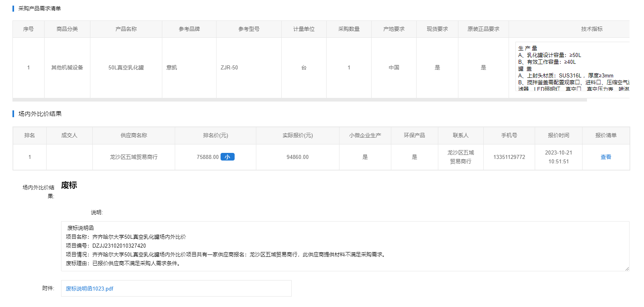644x307 pixels.
Task: Click the 技术指标 column header
Action: coord(591,29)
